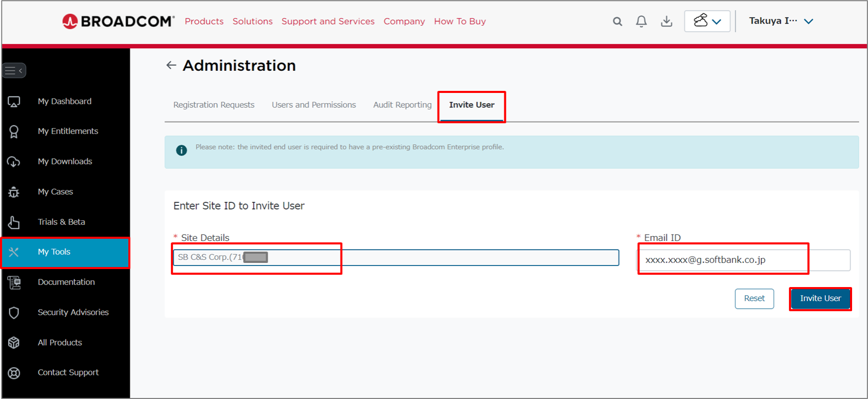Open the How To Buy menu
Viewport: 868px width, 399px height.
coord(460,21)
